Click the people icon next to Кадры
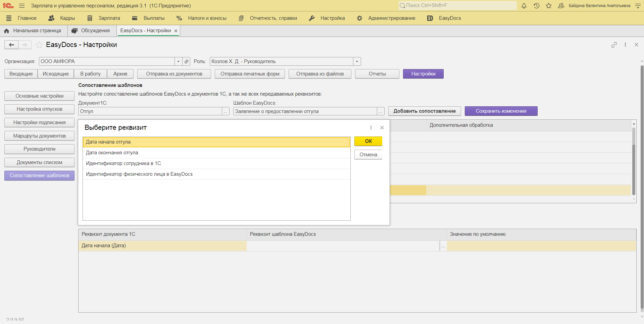Screen dimensions: 644x324 [x=51, y=18]
